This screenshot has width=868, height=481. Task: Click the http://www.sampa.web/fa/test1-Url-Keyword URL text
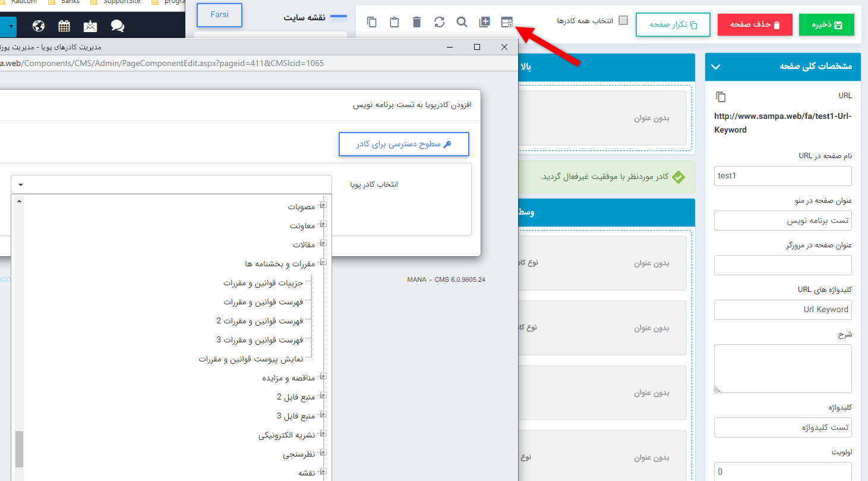[x=782, y=122]
